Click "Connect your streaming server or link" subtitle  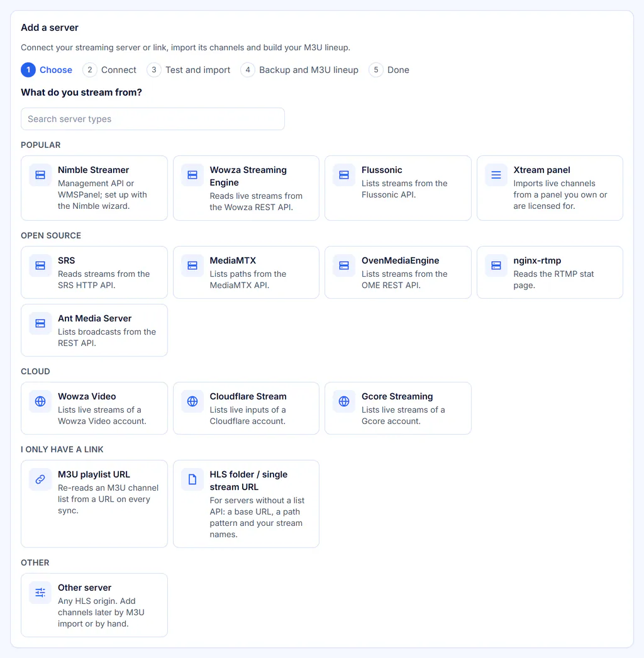coord(186,47)
